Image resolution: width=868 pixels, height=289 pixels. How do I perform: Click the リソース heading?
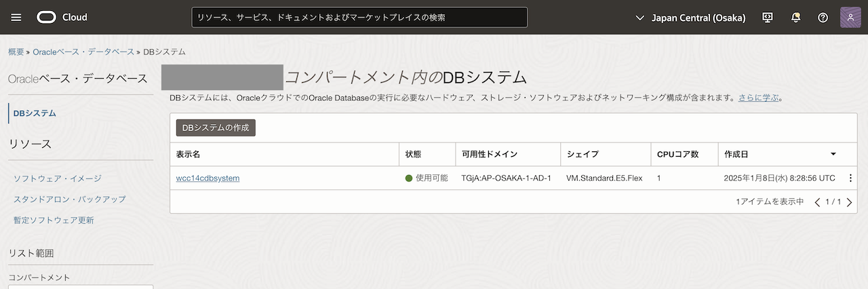(x=30, y=144)
